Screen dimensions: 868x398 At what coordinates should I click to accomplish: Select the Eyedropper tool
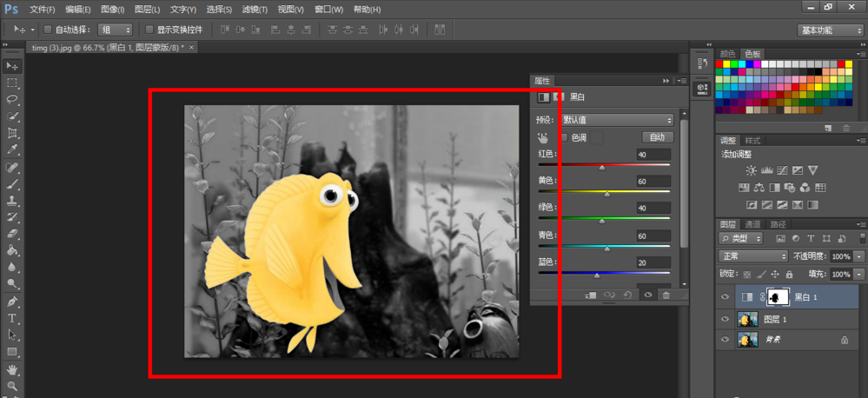click(x=12, y=150)
